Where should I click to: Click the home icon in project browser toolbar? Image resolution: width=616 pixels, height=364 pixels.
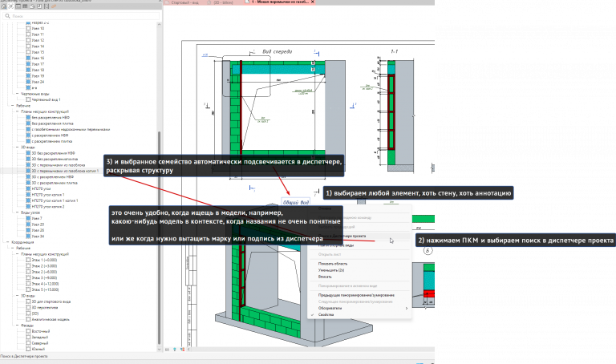tap(4, 6)
